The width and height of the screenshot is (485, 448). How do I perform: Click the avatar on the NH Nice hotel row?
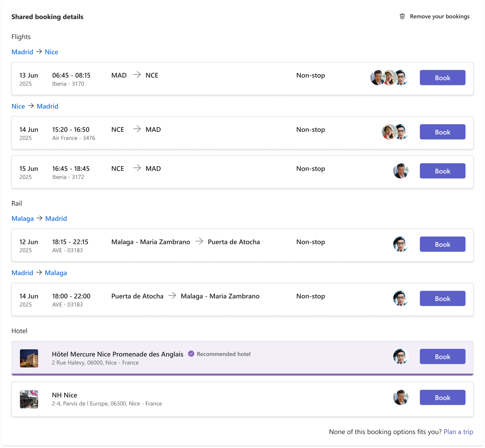[401, 398]
